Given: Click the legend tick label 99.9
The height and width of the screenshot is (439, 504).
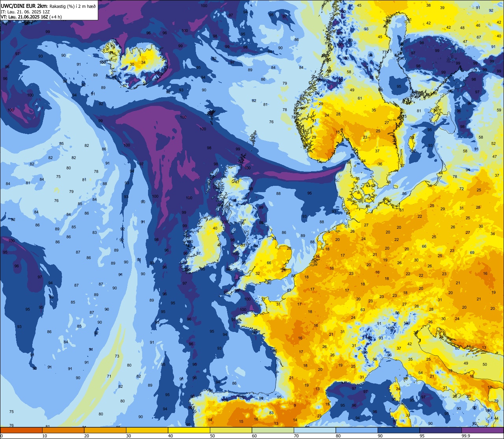Looking at the screenshot, I should point(466,436).
